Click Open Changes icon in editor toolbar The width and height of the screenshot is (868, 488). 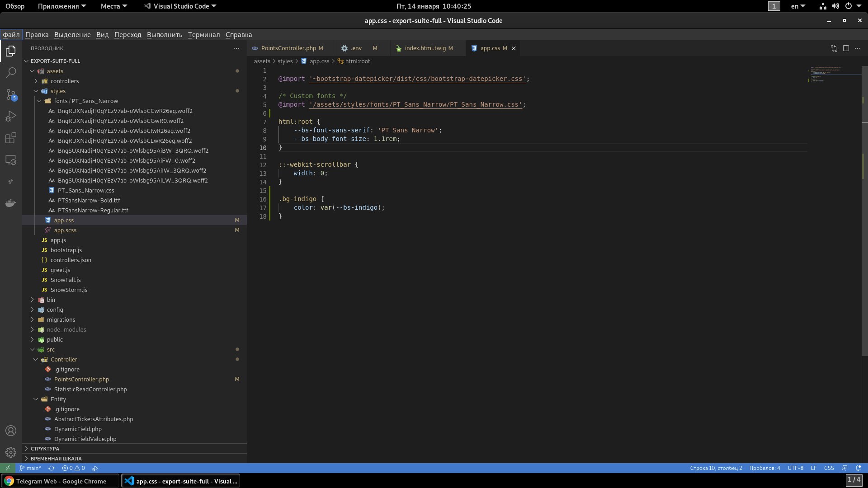[x=834, y=48]
